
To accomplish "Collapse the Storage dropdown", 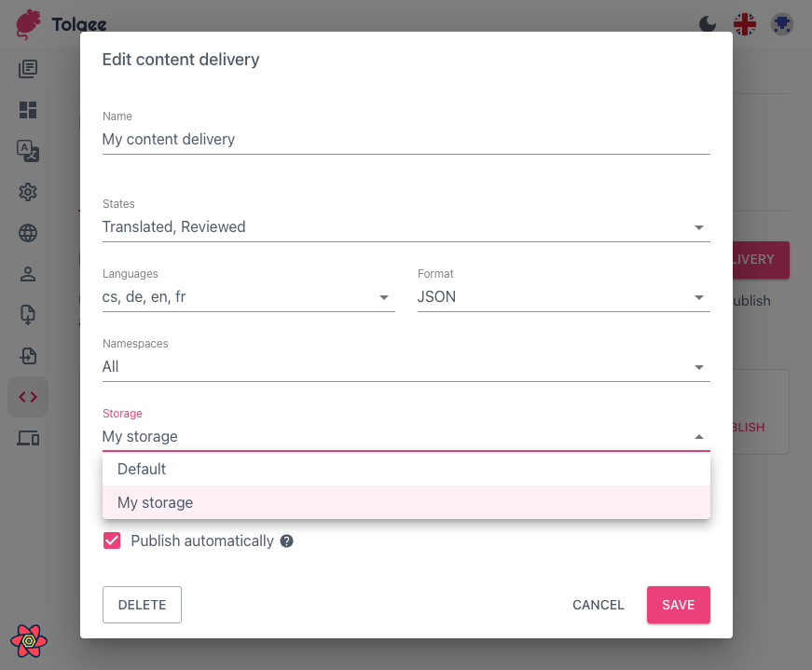I will [x=698, y=436].
